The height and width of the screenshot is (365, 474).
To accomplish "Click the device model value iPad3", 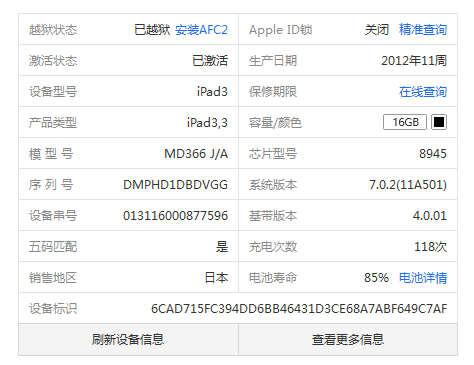I will 212,92.
